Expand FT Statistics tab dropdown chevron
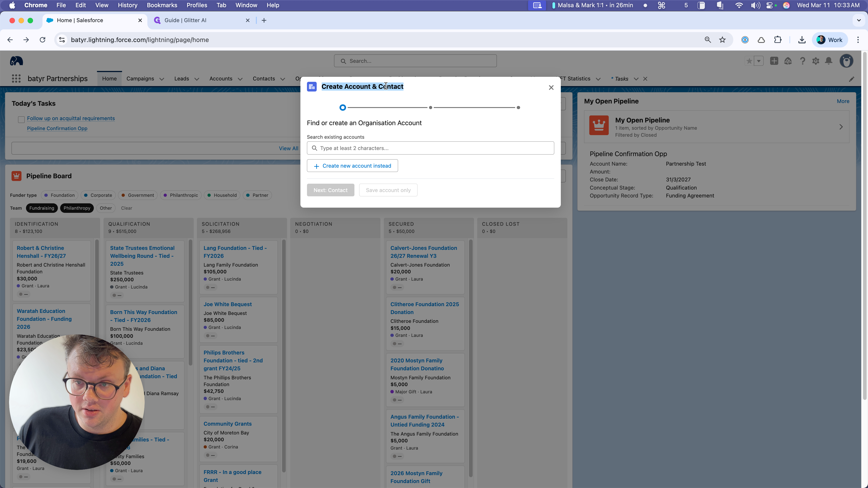 click(x=598, y=79)
